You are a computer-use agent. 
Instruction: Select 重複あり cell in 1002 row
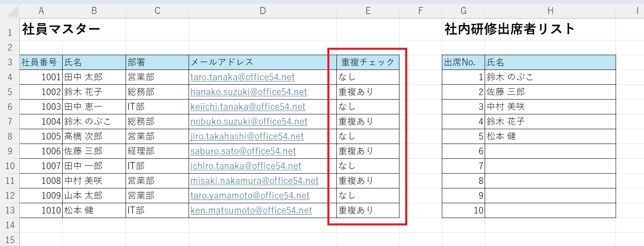point(368,92)
